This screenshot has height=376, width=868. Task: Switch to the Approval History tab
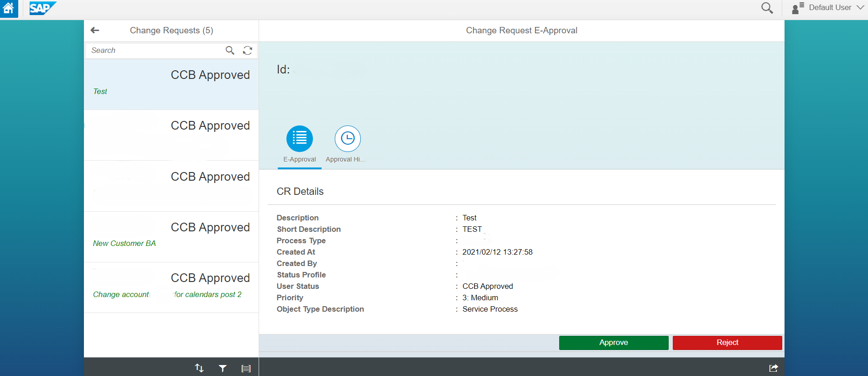click(348, 139)
